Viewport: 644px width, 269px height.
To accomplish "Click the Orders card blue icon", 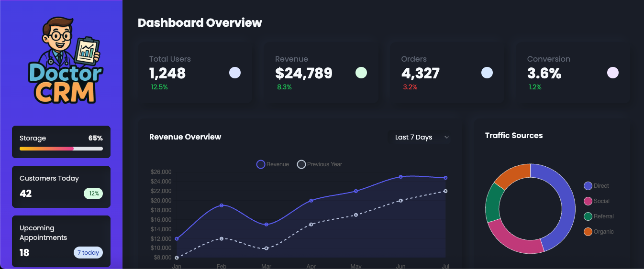I will click(487, 73).
